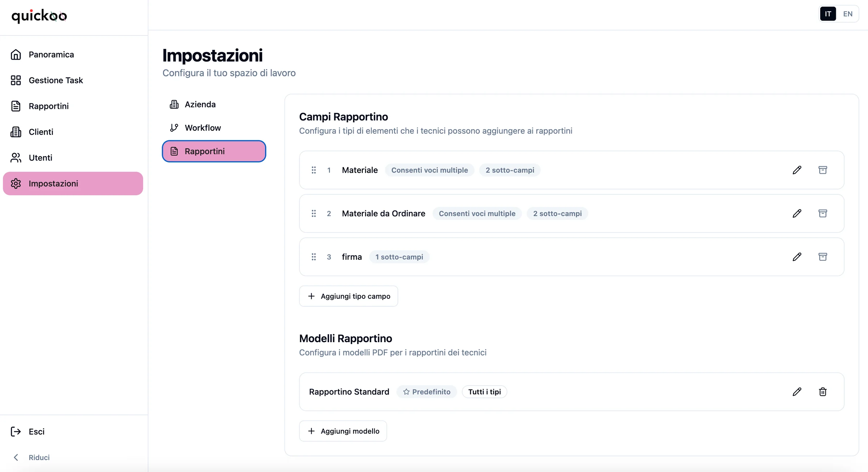The image size is (868, 472).
Task: Click the firma field label
Action: (352, 257)
